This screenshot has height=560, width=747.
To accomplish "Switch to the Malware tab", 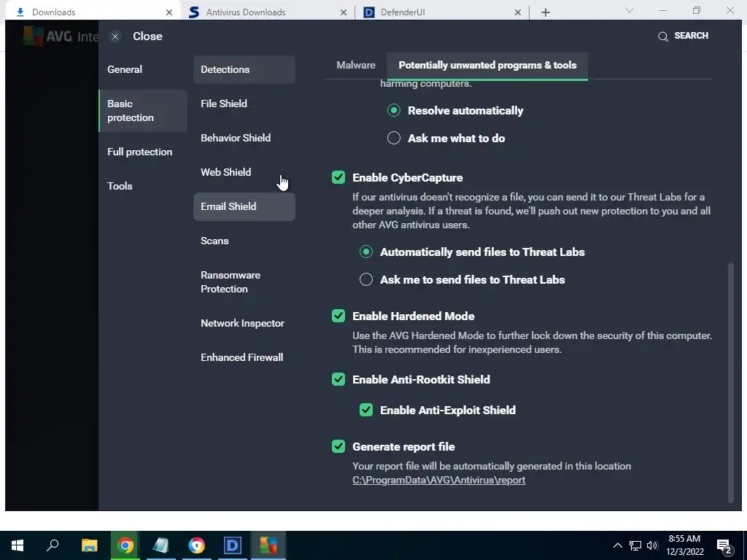I will pyautogui.click(x=356, y=65).
